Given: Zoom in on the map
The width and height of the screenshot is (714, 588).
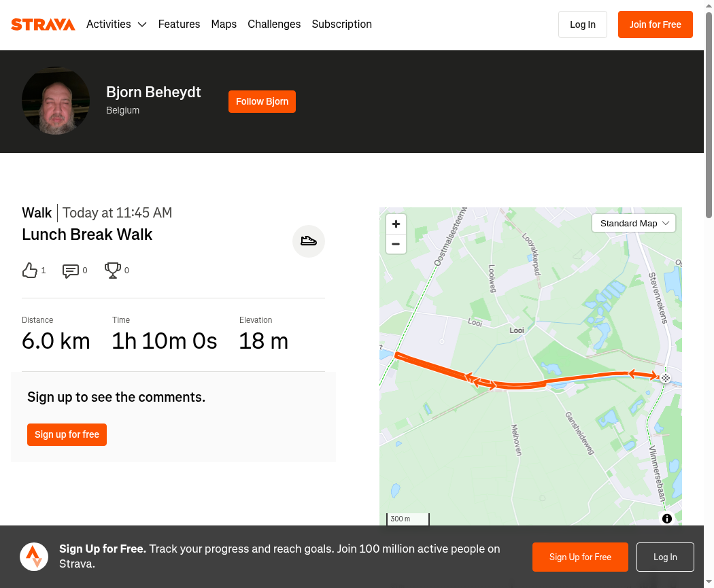Looking at the screenshot, I should [396, 224].
